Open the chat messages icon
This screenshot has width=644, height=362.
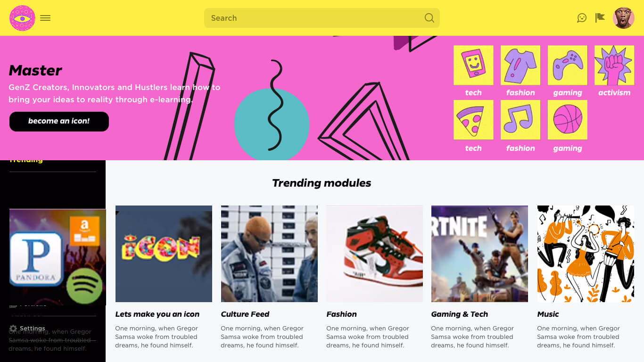pos(582,18)
